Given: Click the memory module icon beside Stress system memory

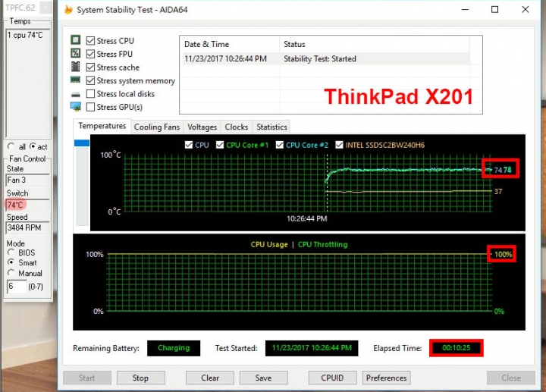Looking at the screenshot, I should 76,80.
